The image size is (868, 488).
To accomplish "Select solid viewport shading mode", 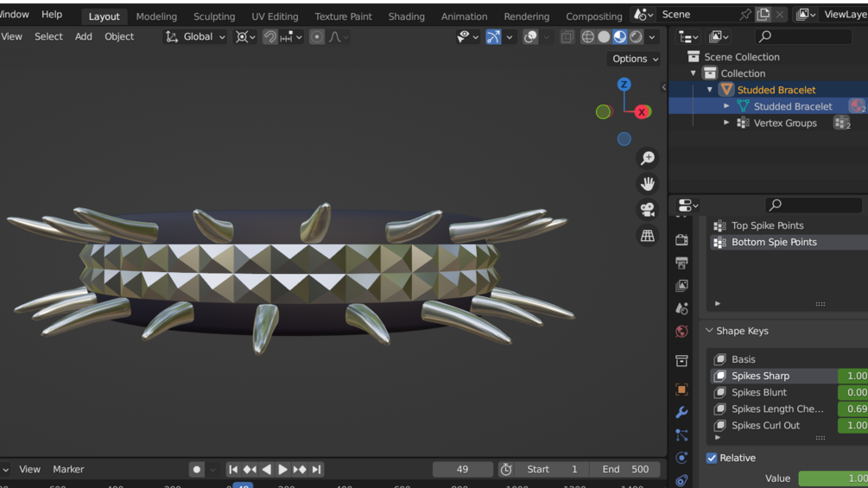I will [604, 36].
